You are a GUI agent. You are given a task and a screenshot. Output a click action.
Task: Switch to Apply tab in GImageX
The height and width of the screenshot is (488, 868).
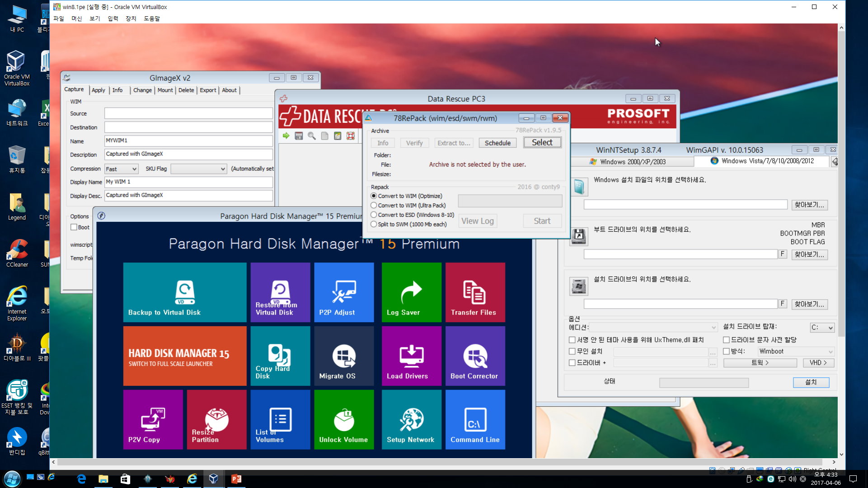98,90
